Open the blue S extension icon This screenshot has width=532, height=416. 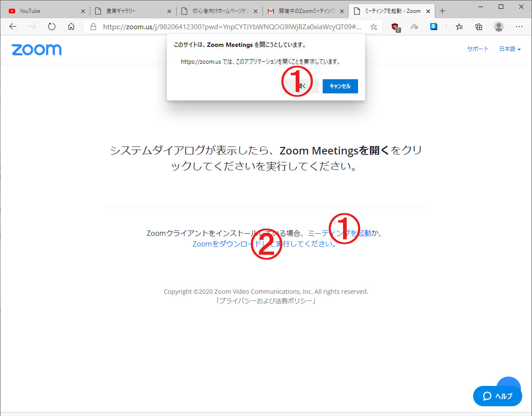434,27
